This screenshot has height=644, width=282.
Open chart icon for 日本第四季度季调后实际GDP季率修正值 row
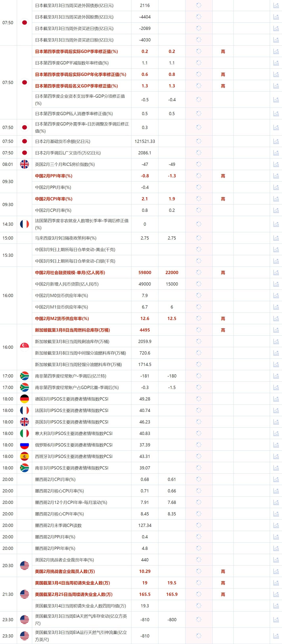(276, 52)
